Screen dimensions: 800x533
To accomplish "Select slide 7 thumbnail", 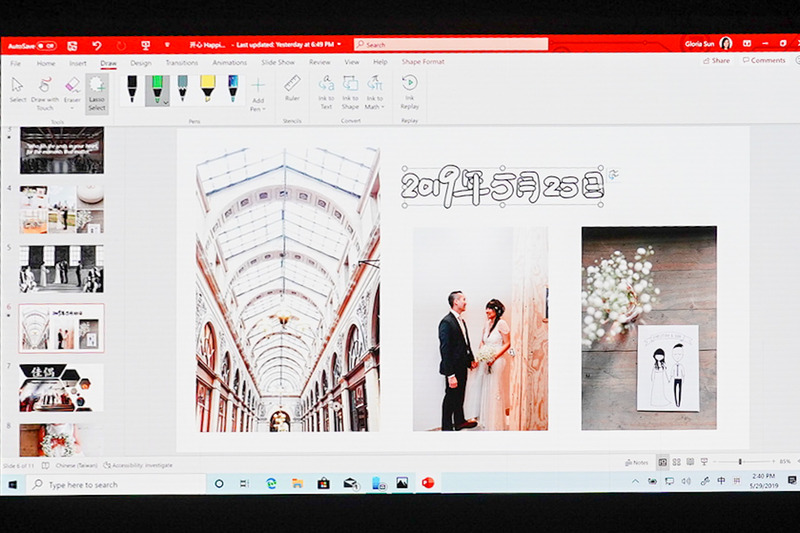I will click(62, 388).
